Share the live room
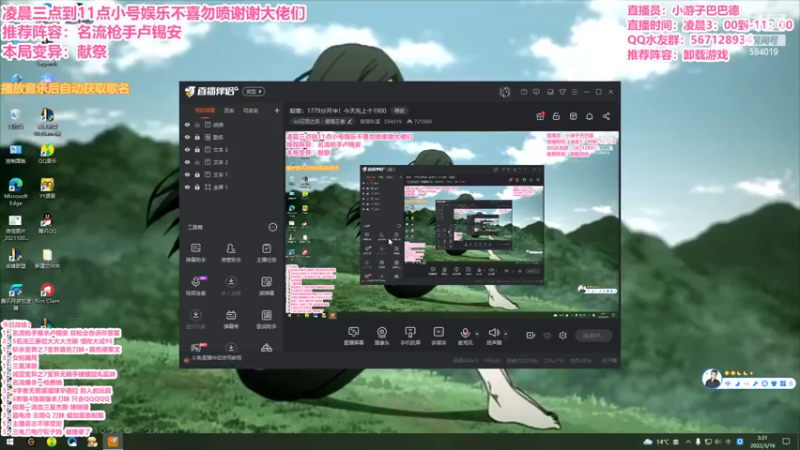The image size is (800, 450). [606, 116]
